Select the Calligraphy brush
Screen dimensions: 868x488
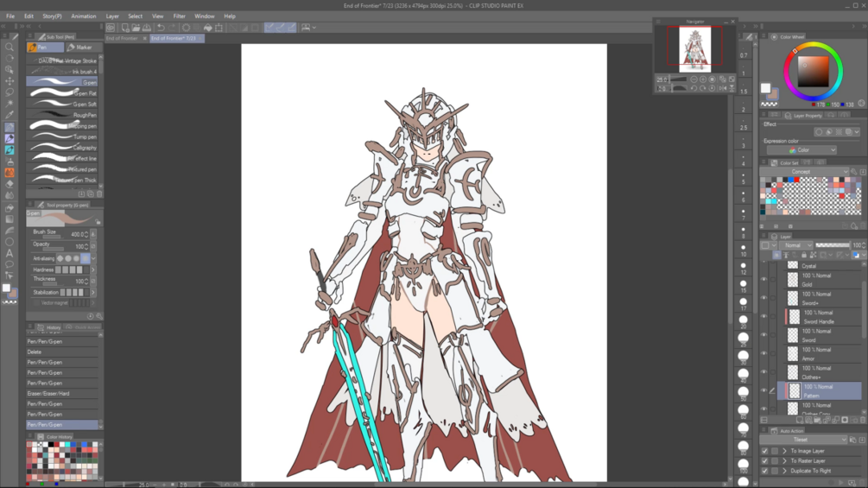[62, 147]
